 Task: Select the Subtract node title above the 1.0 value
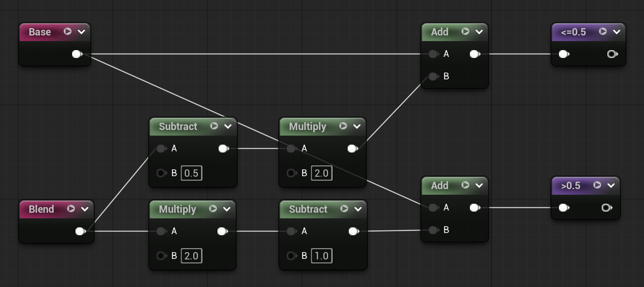[x=308, y=209]
